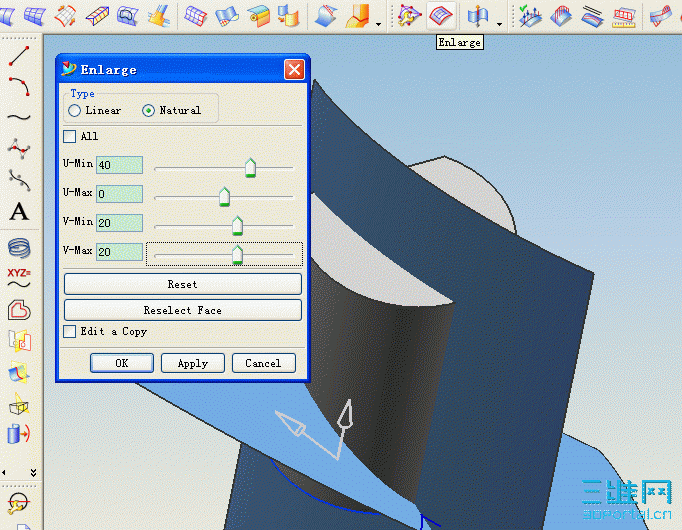Click the purple grid Extension surface icon

(x=195, y=17)
